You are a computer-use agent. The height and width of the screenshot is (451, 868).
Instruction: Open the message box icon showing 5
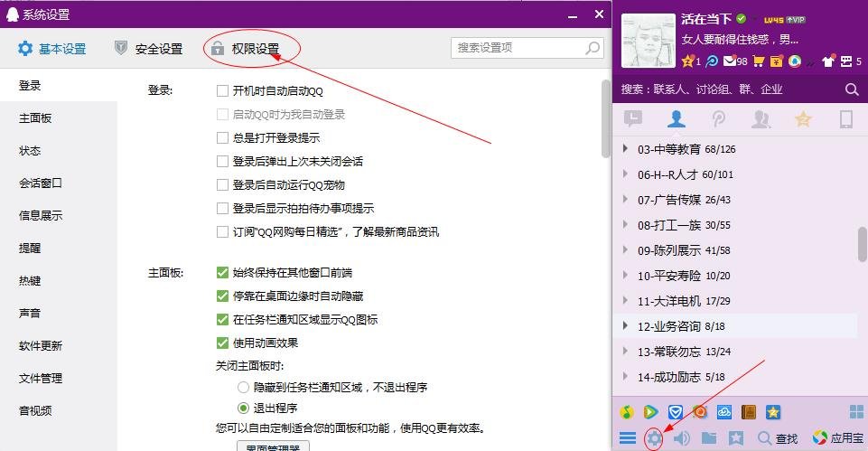point(846,61)
